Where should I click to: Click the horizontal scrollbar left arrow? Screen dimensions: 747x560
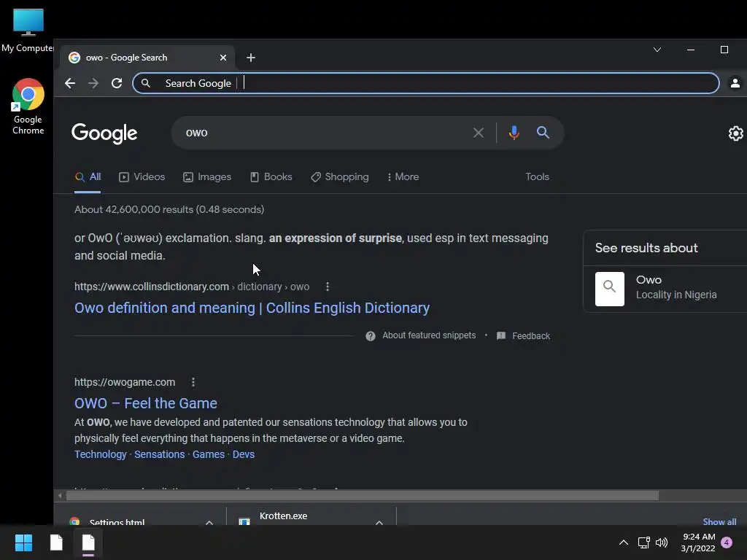coord(60,496)
